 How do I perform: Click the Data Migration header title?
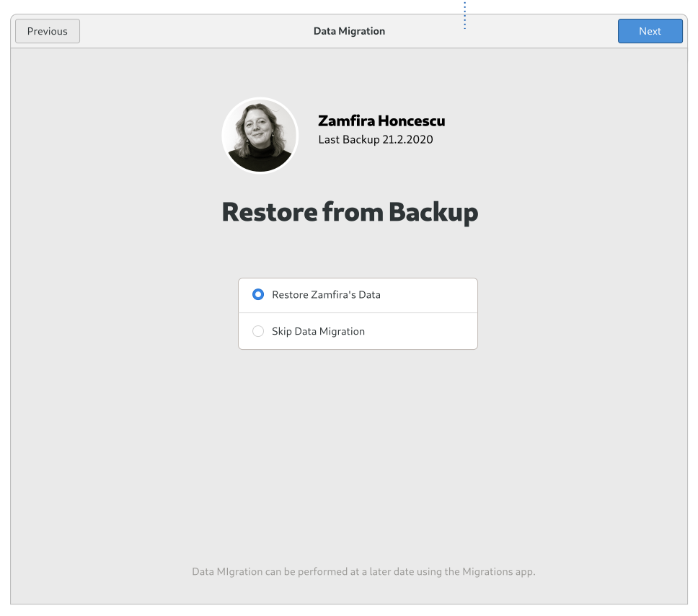349,31
